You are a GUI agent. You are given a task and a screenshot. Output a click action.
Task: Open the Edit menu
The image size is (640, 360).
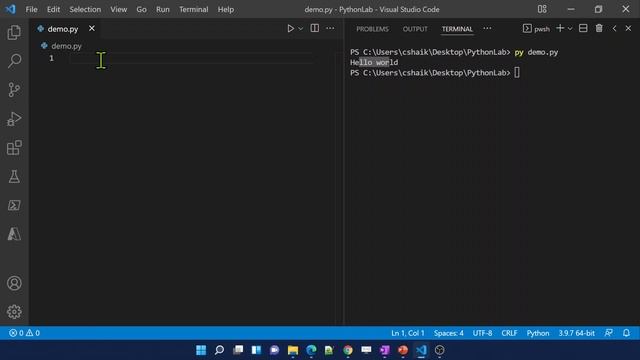53,9
